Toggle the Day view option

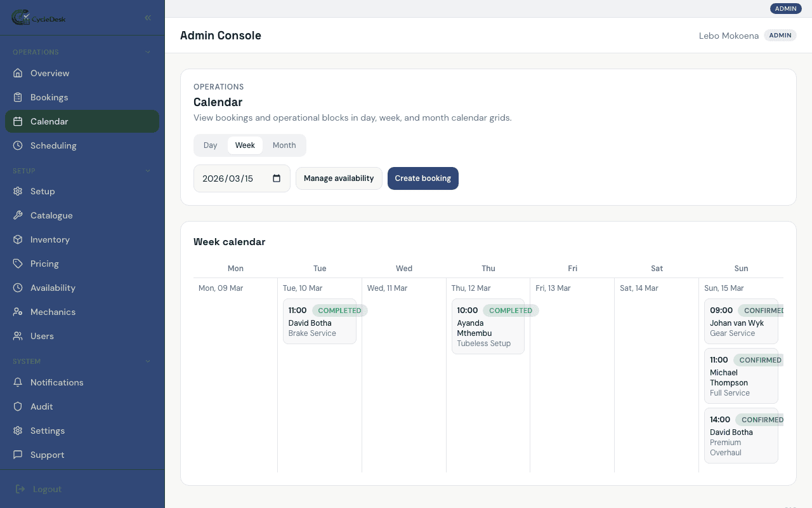(x=211, y=145)
